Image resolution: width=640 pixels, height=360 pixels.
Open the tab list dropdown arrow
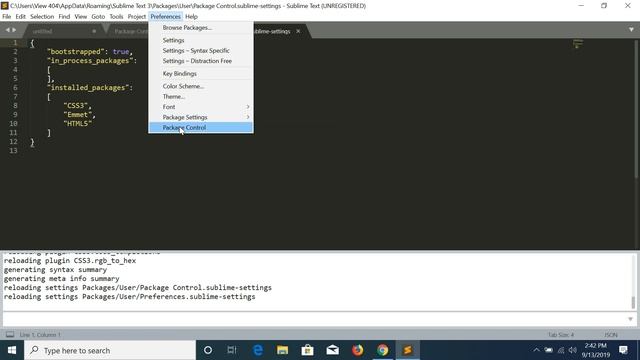631,30
